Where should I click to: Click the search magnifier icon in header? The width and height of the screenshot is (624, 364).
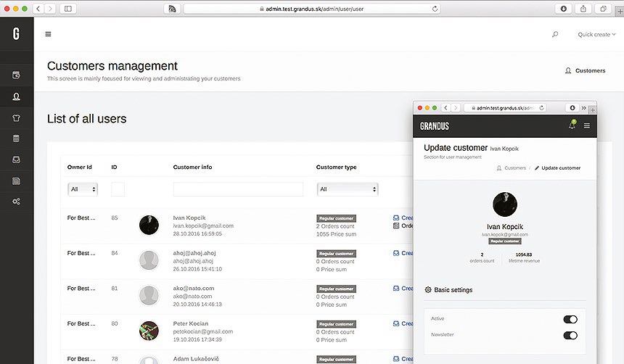555,34
